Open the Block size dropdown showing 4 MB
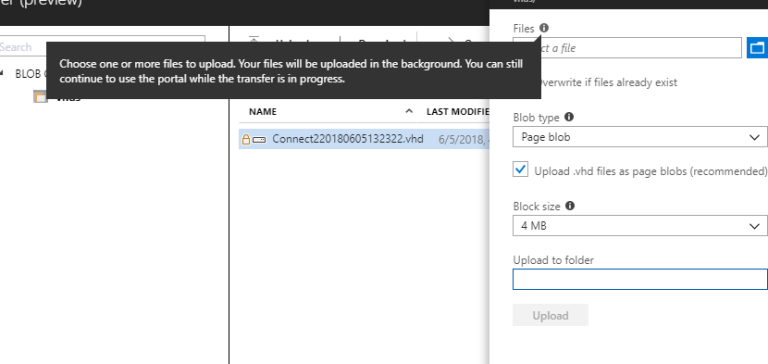Viewport: 768px width, 364px height. [x=640, y=226]
